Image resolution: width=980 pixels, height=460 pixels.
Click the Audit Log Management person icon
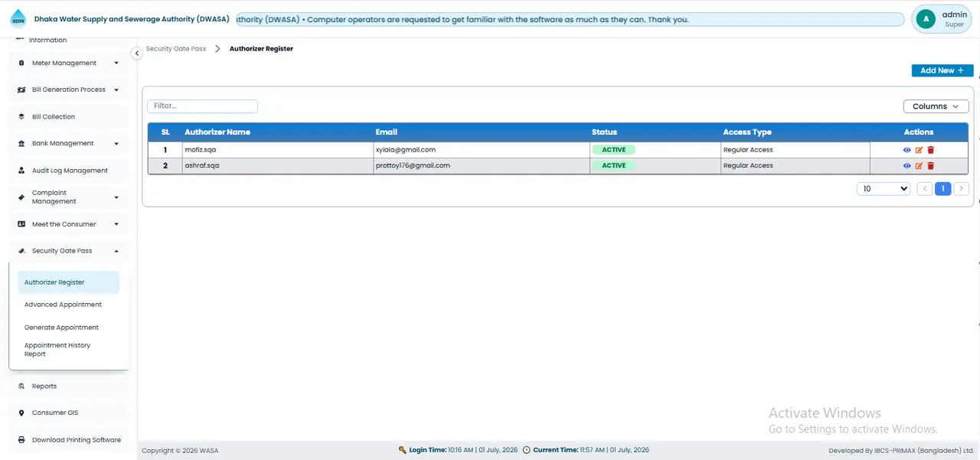(x=21, y=171)
